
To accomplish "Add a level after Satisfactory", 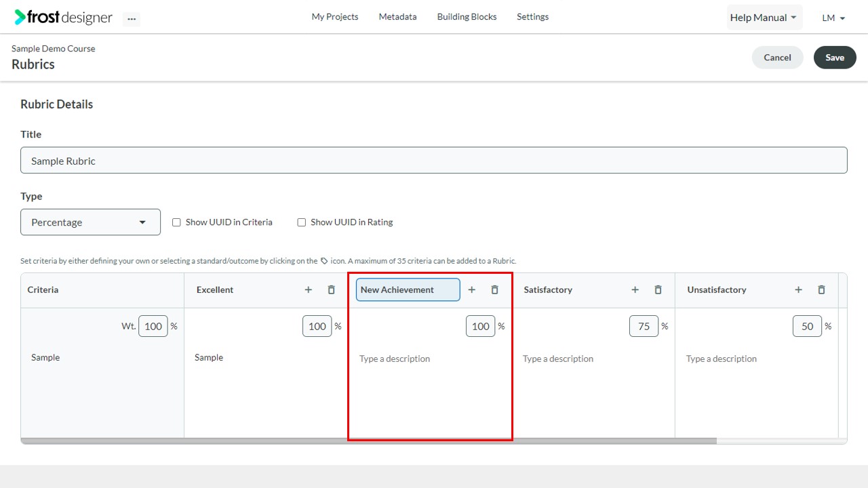I will [635, 289].
